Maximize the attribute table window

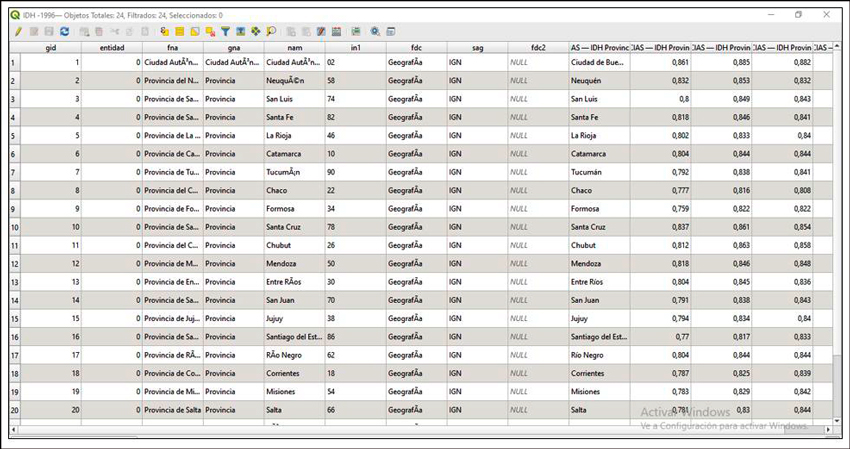click(798, 15)
